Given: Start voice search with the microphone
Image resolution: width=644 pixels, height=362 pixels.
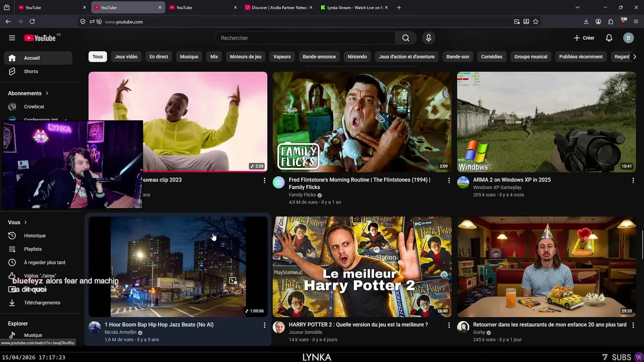Looking at the screenshot, I should pos(429,38).
